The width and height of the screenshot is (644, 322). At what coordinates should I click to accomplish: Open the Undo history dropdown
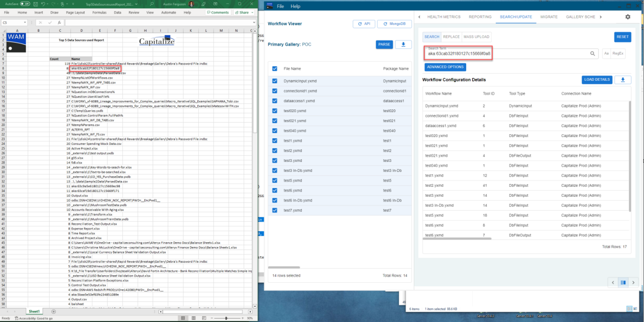click(x=48, y=4)
